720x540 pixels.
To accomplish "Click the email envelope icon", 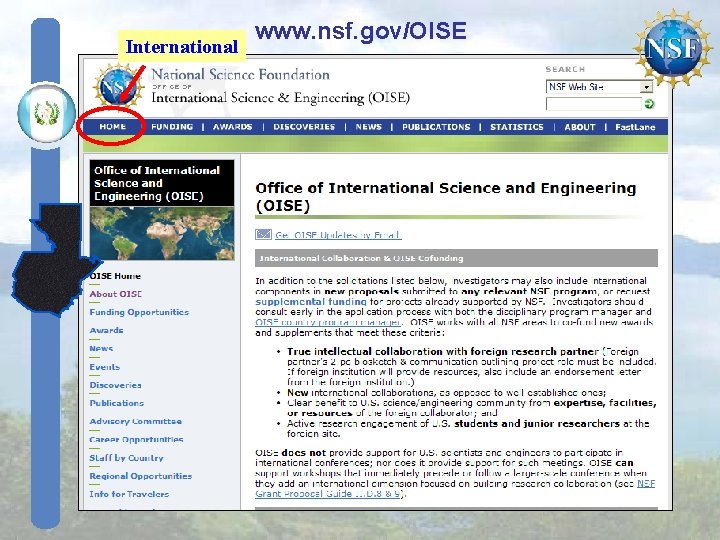I will tap(263, 235).
